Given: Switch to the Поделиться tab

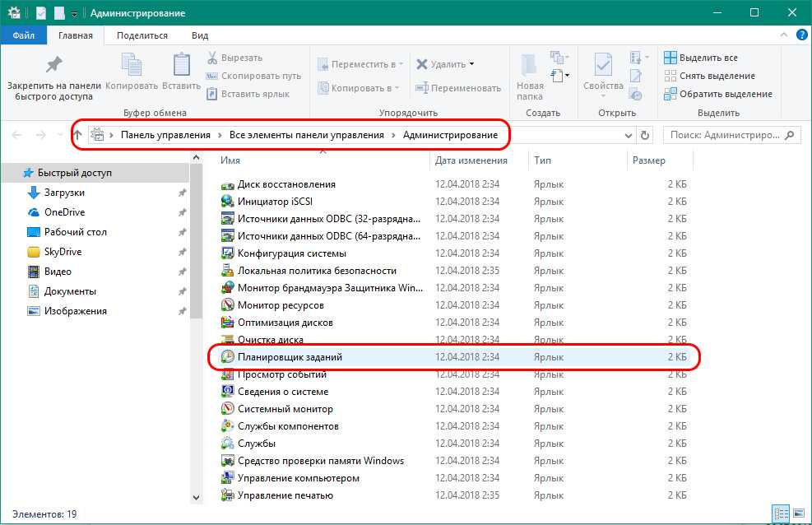Looking at the screenshot, I should tap(142, 35).
